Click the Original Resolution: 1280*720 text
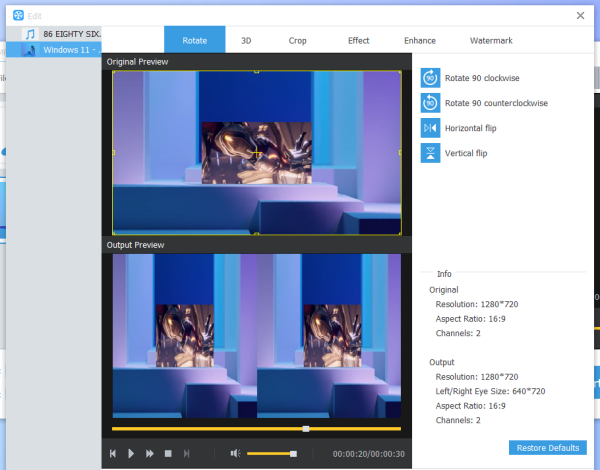 [477, 304]
